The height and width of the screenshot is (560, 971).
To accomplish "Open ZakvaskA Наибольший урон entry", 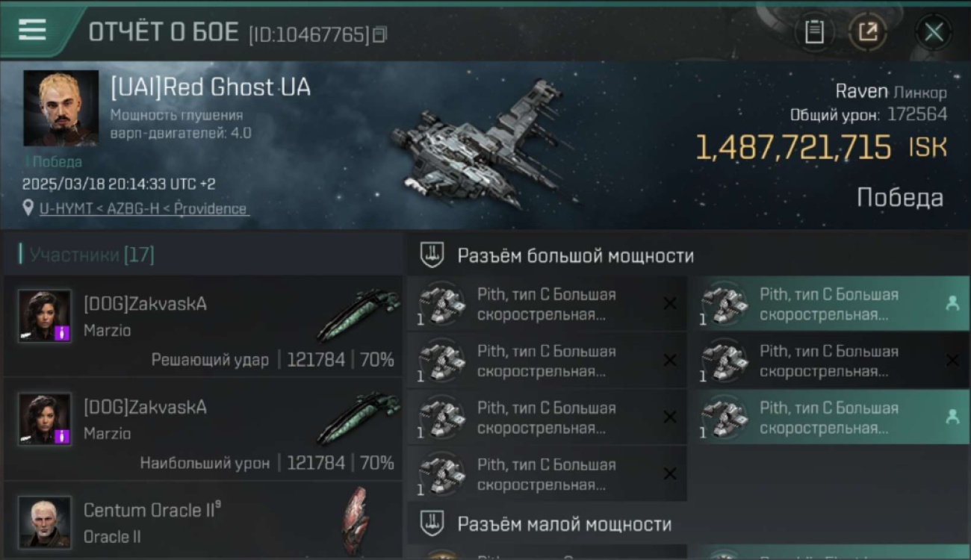I will coord(203,429).
